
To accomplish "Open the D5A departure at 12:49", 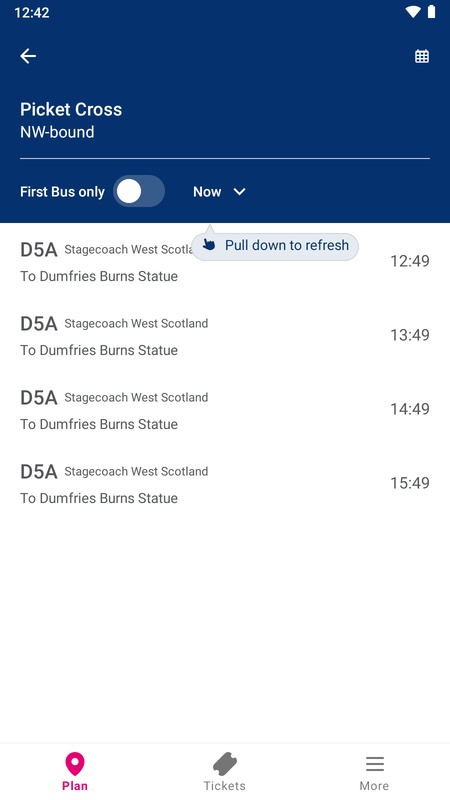I will pyautogui.click(x=225, y=261).
